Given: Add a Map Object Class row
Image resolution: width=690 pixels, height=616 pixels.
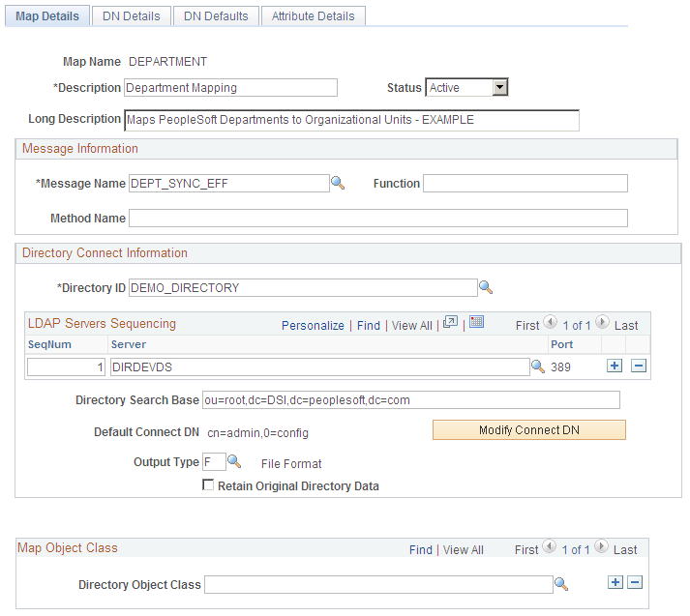Looking at the screenshot, I should tap(615, 582).
